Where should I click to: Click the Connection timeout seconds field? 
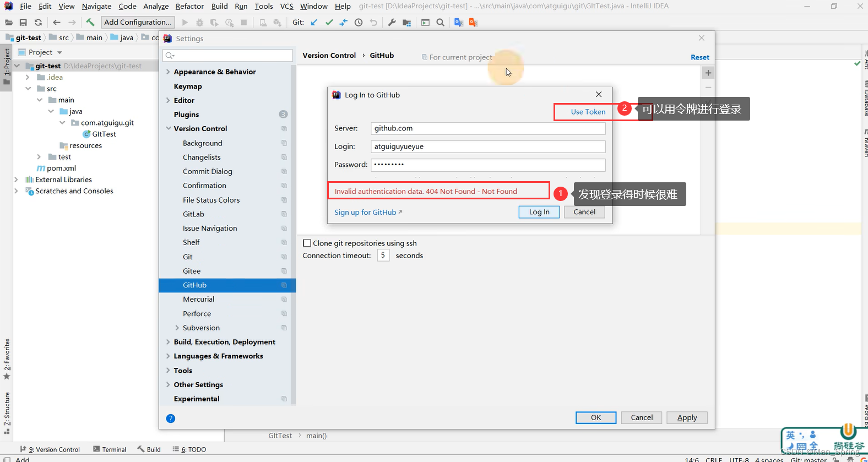tap(383, 256)
